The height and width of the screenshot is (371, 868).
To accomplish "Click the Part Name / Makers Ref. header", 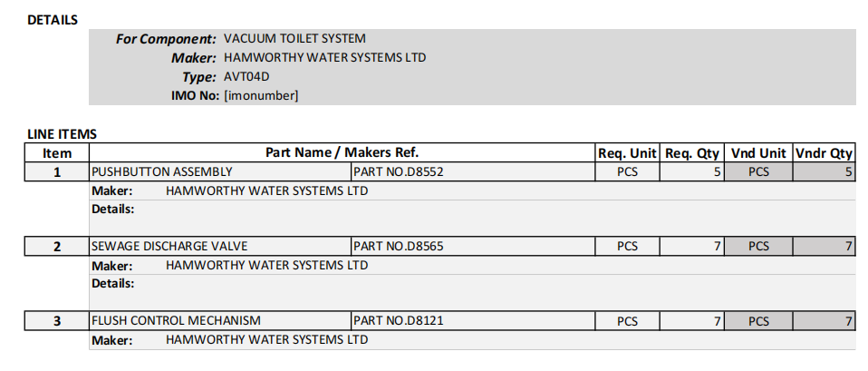I will [342, 152].
